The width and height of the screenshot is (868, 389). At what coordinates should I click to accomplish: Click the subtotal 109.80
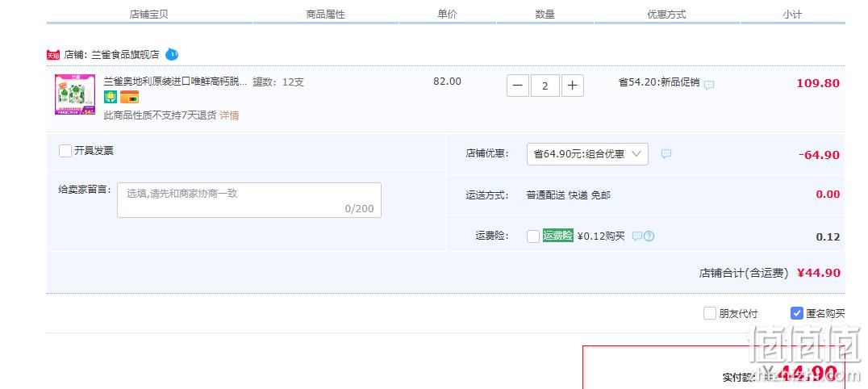[818, 84]
